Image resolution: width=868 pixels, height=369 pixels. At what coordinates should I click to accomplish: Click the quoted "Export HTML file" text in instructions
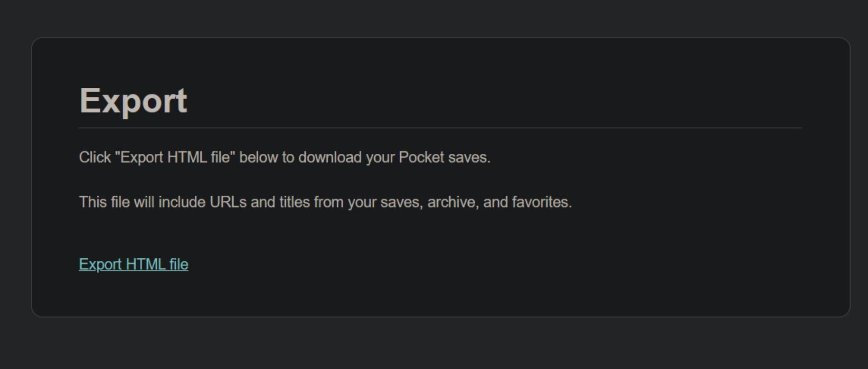point(175,157)
